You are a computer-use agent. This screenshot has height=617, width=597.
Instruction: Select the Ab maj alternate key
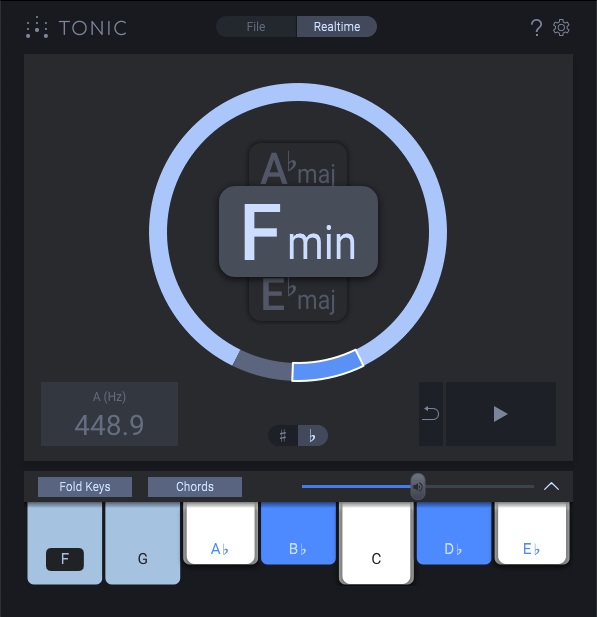click(298, 165)
